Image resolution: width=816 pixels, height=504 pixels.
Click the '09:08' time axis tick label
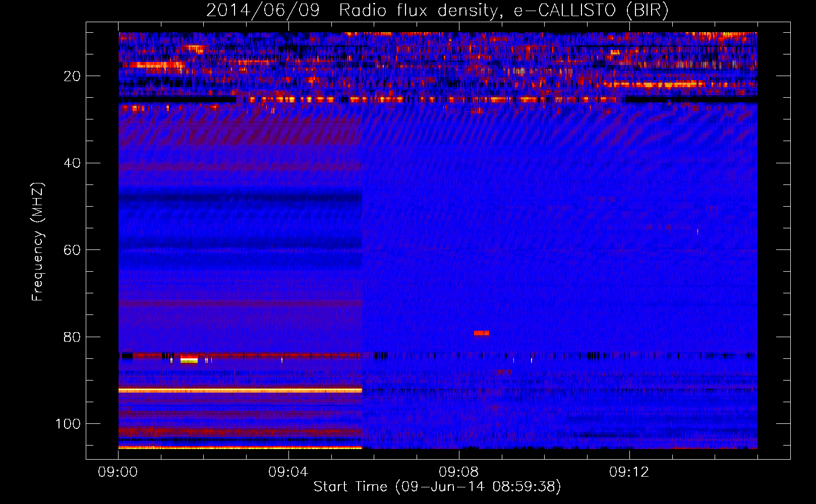pos(458,472)
